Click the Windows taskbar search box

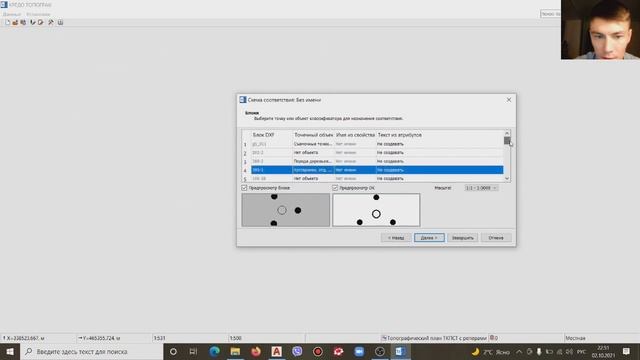coord(91,351)
